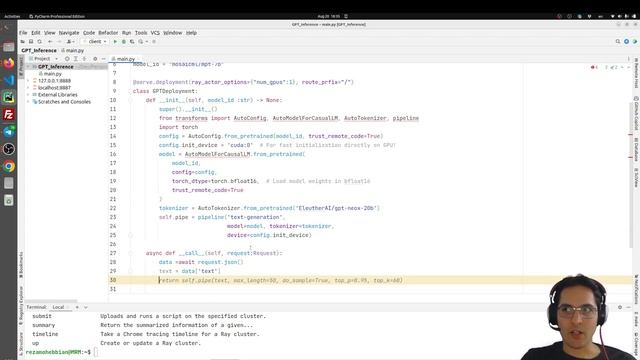Toggle the Database side panel
The height and width of the screenshot is (360, 640).
[x=636, y=149]
